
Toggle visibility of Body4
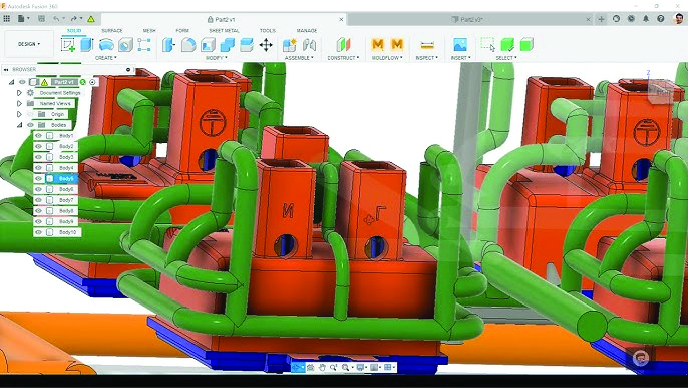(x=39, y=168)
